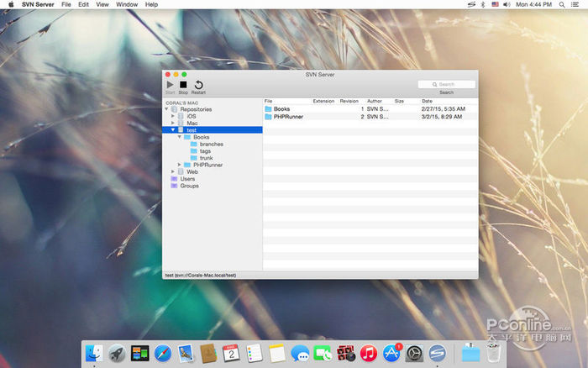Screen dimensions: 588x368
Task: Select the Groups item in sidebar
Action: pyautogui.click(x=189, y=186)
